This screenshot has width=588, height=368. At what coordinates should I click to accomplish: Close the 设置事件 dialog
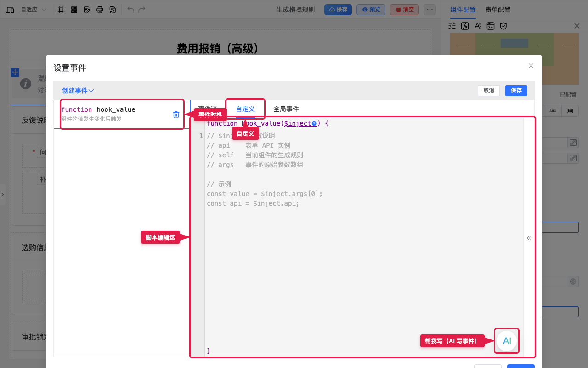point(531,66)
